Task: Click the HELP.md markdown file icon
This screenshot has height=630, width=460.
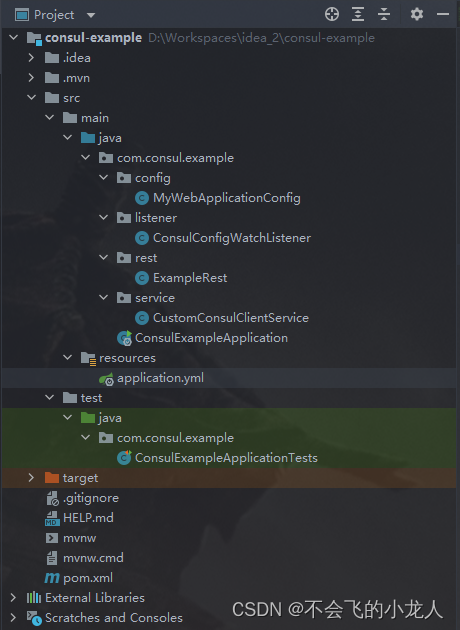Action: point(52,518)
